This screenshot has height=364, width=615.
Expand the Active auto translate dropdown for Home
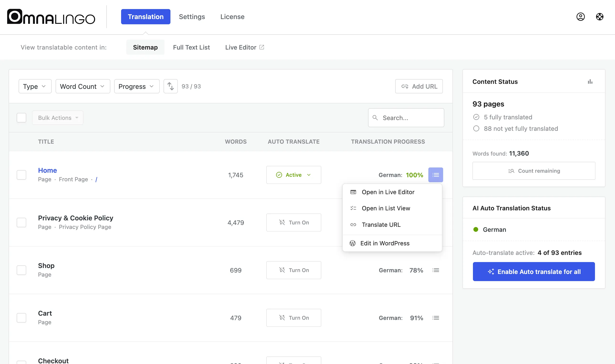pyautogui.click(x=293, y=175)
